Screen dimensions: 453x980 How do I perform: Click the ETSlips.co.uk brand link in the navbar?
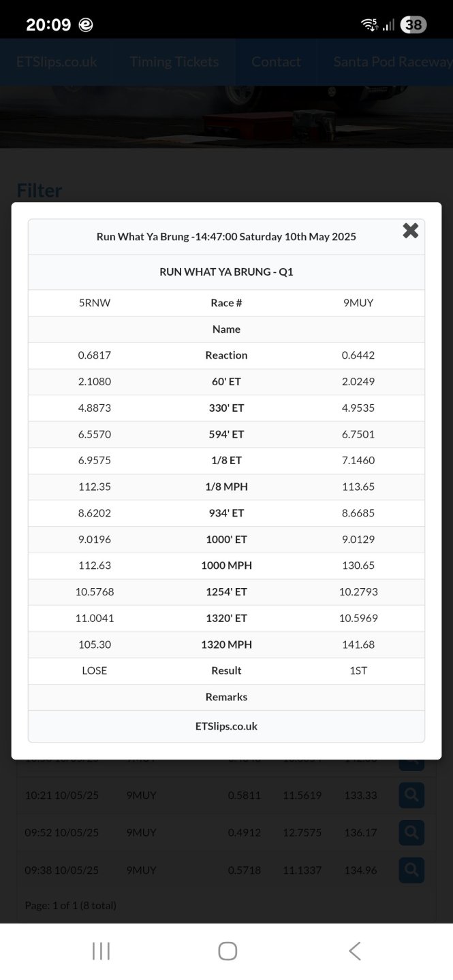pyautogui.click(x=57, y=62)
